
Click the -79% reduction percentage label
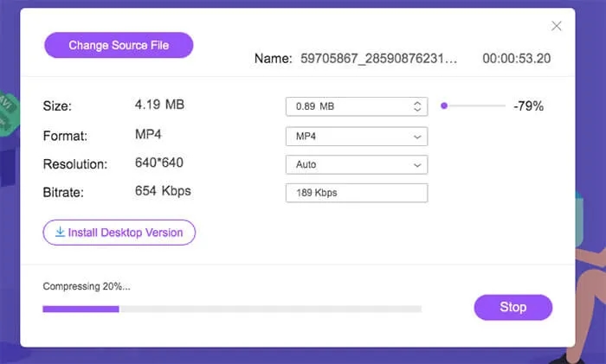[x=528, y=106]
